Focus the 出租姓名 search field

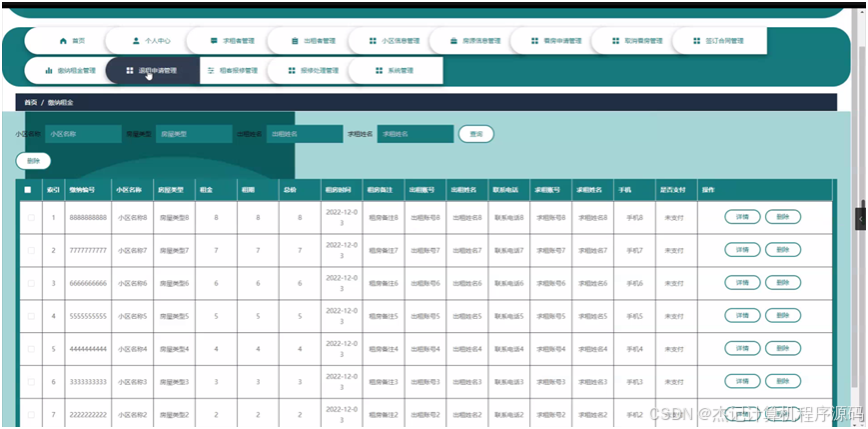[305, 134]
